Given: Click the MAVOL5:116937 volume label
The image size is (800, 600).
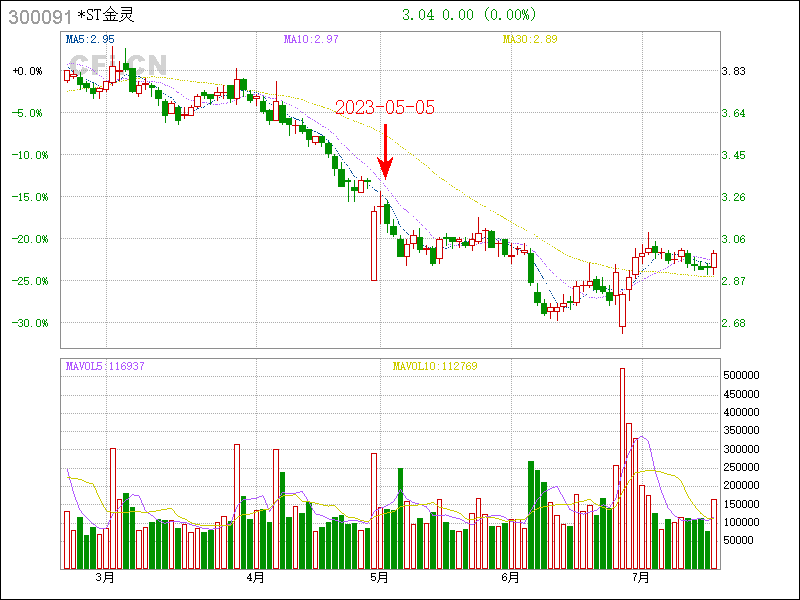Looking at the screenshot, I should pyautogui.click(x=104, y=366).
